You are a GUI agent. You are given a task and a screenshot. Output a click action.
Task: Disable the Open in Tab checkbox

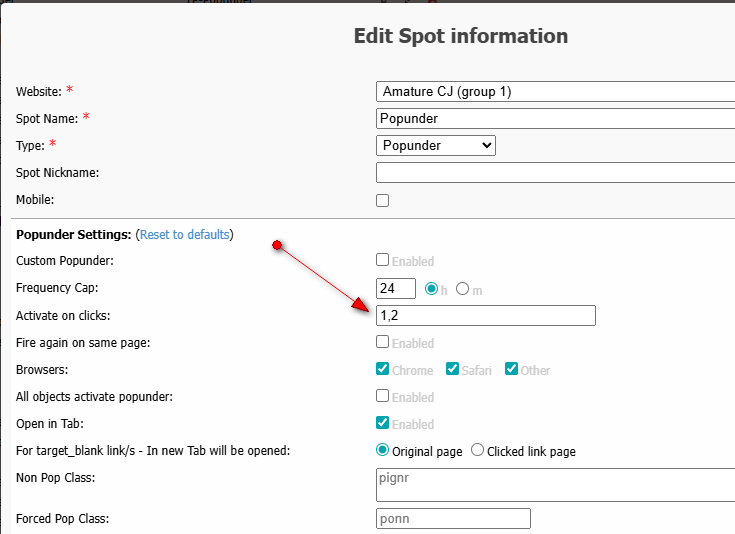(382, 423)
